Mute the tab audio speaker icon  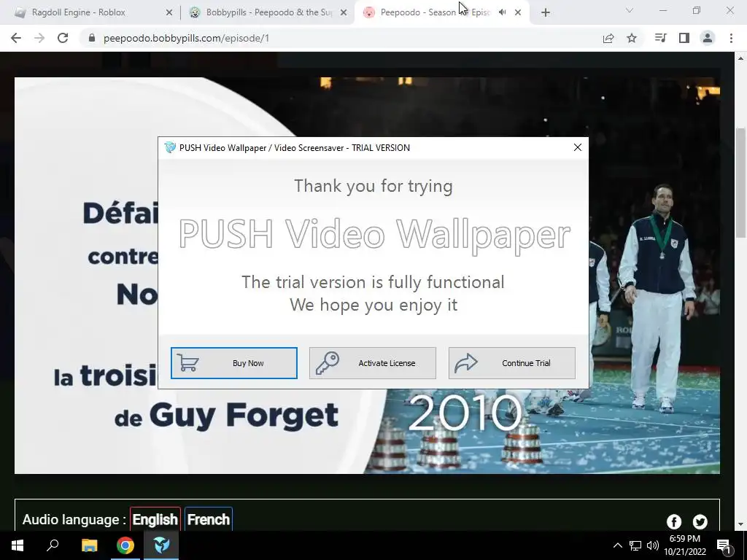[x=502, y=12]
